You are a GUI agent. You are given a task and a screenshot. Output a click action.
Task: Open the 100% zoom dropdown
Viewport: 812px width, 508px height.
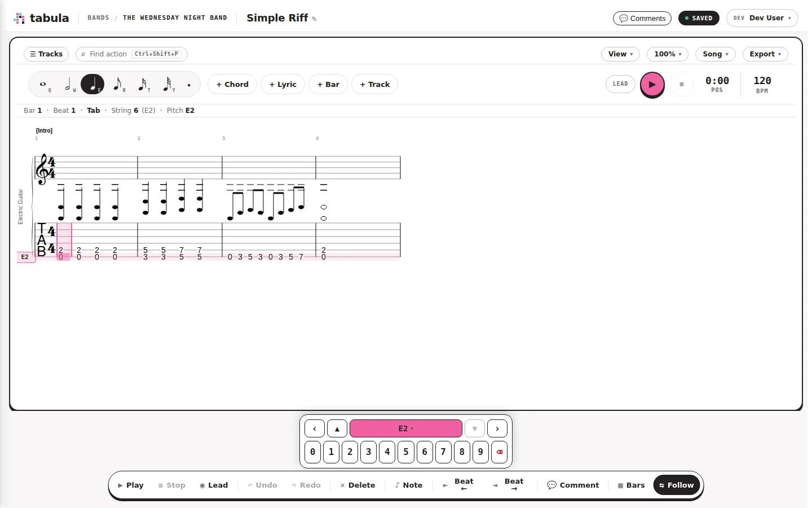(x=668, y=54)
